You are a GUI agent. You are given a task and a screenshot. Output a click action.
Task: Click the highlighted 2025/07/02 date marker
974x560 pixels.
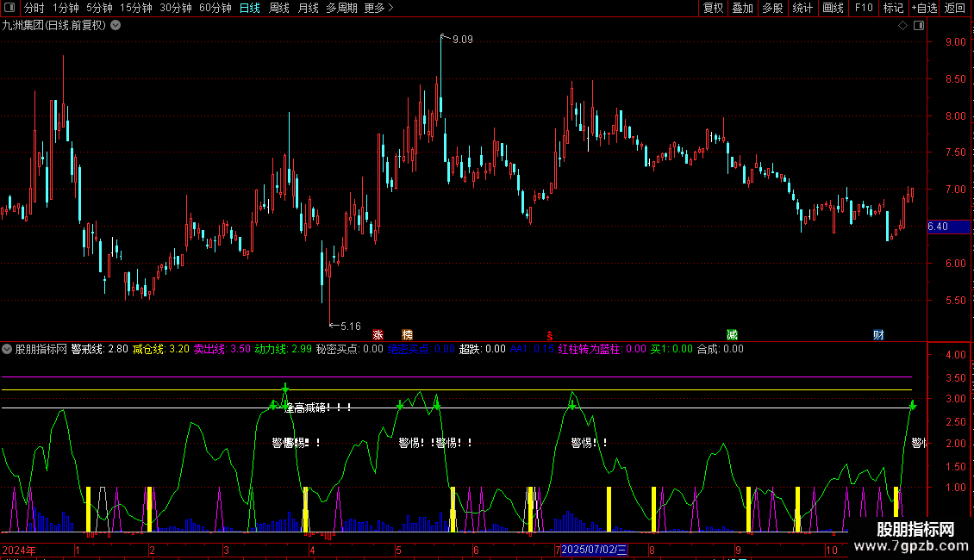click(x=594, y=550)
